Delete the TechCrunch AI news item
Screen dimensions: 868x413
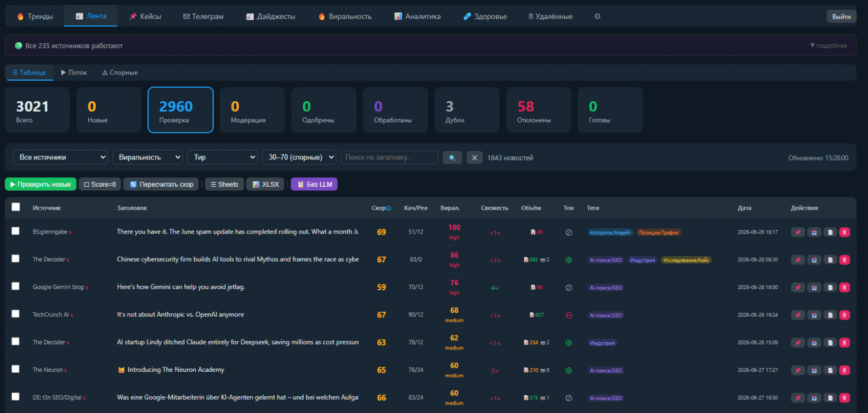(844, 315)
